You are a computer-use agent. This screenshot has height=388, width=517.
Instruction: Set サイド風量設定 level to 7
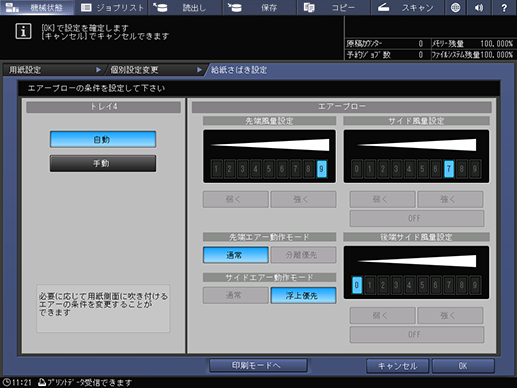click(449, 169)
